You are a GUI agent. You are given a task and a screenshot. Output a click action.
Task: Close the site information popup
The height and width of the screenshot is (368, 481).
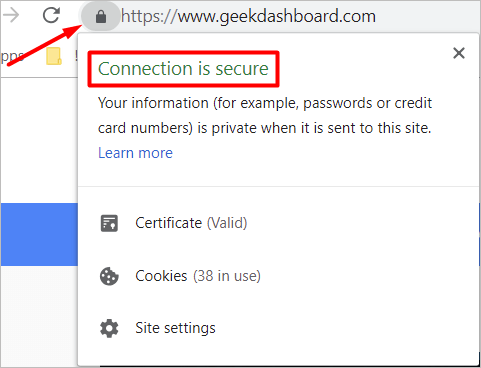tap(459, 53)
